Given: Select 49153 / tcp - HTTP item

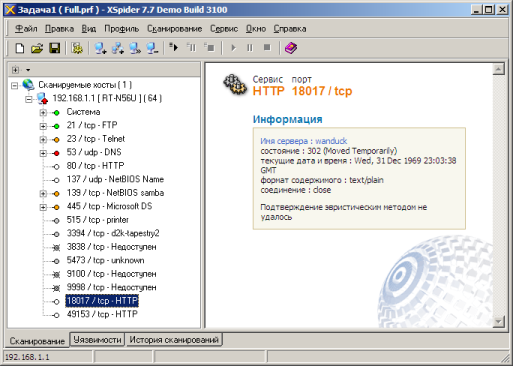Looking at the screenshot, I should (102, 314).
